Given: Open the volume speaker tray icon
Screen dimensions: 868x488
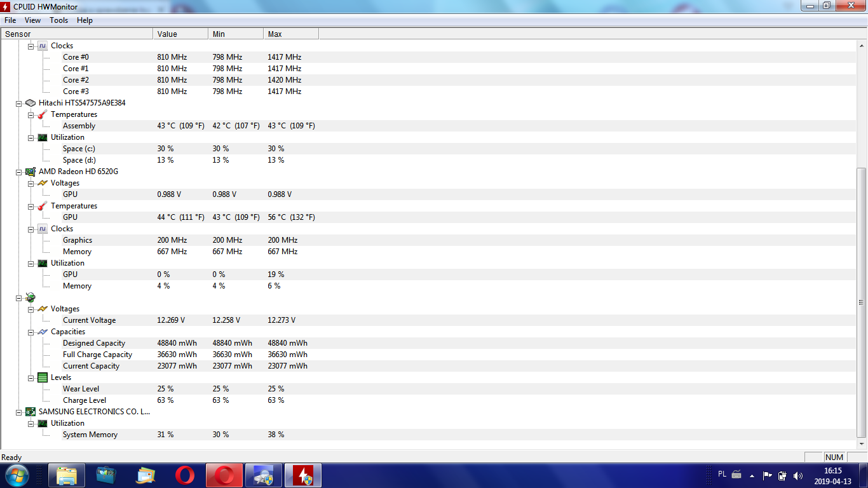Looking at the screenshot, I should click(x=797, y=475).
